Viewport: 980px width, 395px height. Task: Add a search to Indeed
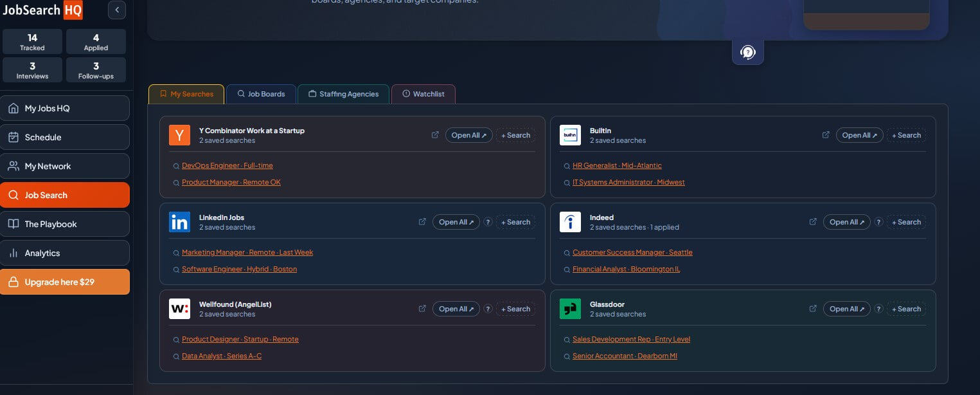pos(906,222)
